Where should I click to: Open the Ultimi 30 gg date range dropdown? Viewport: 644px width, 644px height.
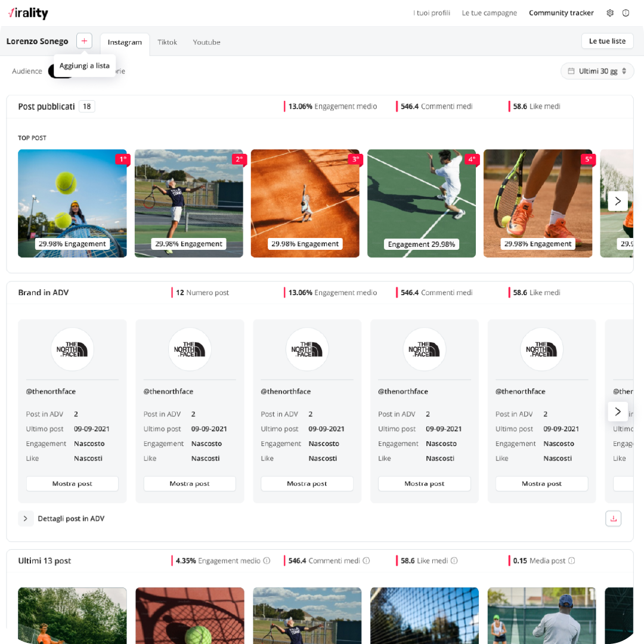pyautogui.click(x=597, y=70)
